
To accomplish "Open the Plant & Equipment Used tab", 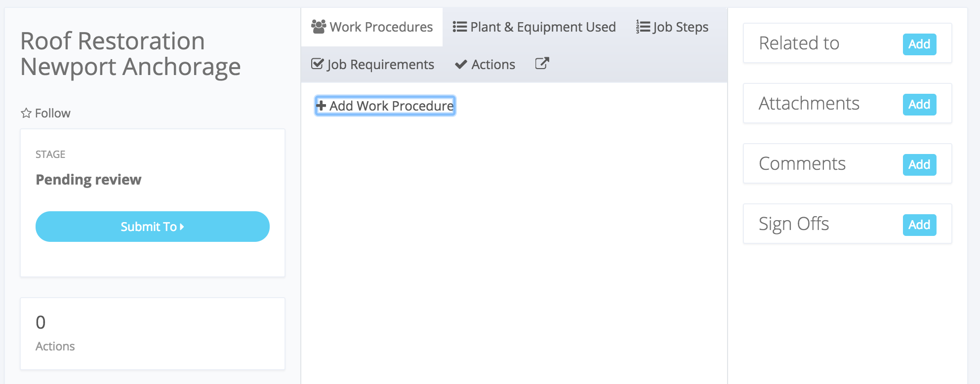I will [x=534, y=27].
